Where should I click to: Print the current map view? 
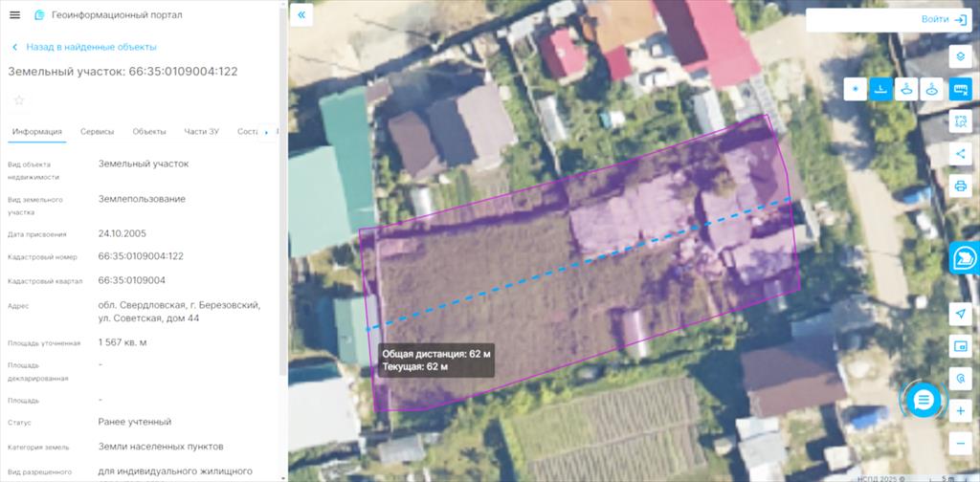click(960, 186)
